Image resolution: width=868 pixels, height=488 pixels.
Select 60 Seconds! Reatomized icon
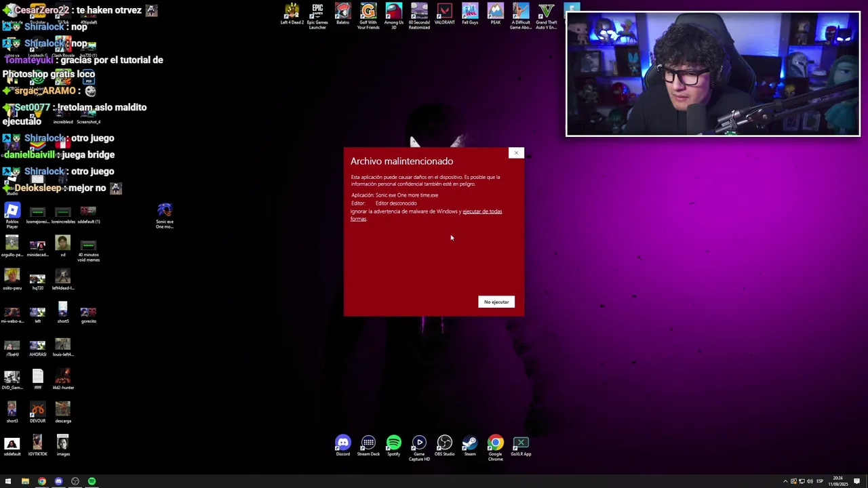(x=419, y=16)
